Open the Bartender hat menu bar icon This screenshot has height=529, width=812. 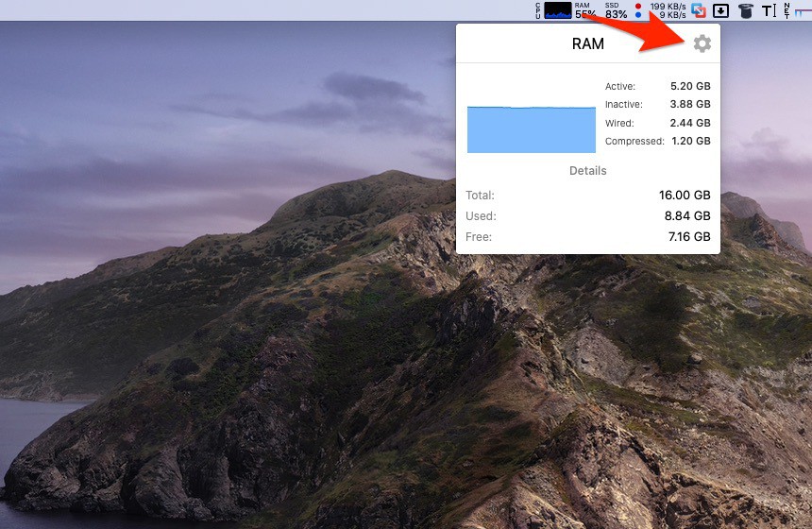pyautogui.click(x=745, y=10)
